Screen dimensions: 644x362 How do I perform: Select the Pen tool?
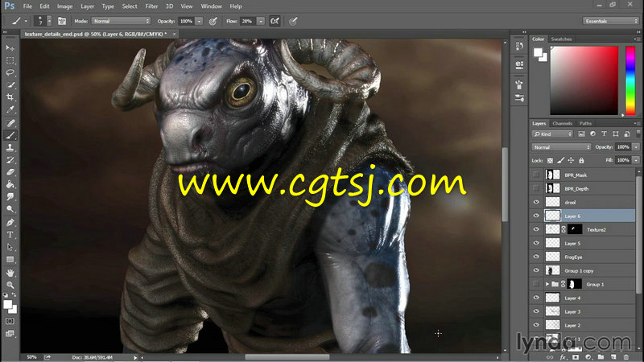(10, 223)
